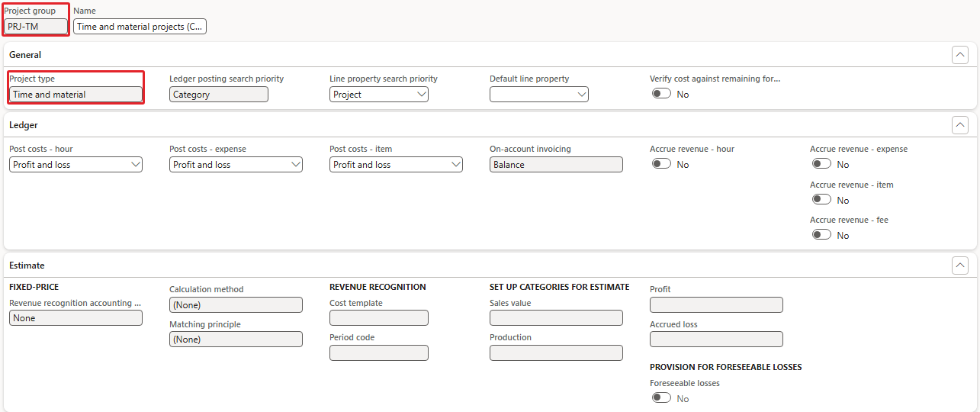Toggle Accrue revenue - hour switch
This screenshot has height=412, width=980.
pyautogui.click(x=661, y=164)
